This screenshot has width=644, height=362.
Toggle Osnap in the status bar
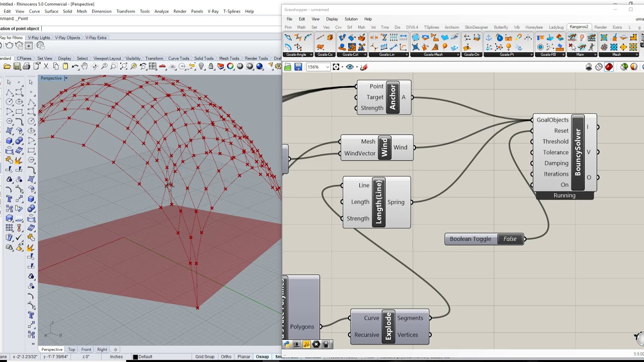tap(262, 356)
